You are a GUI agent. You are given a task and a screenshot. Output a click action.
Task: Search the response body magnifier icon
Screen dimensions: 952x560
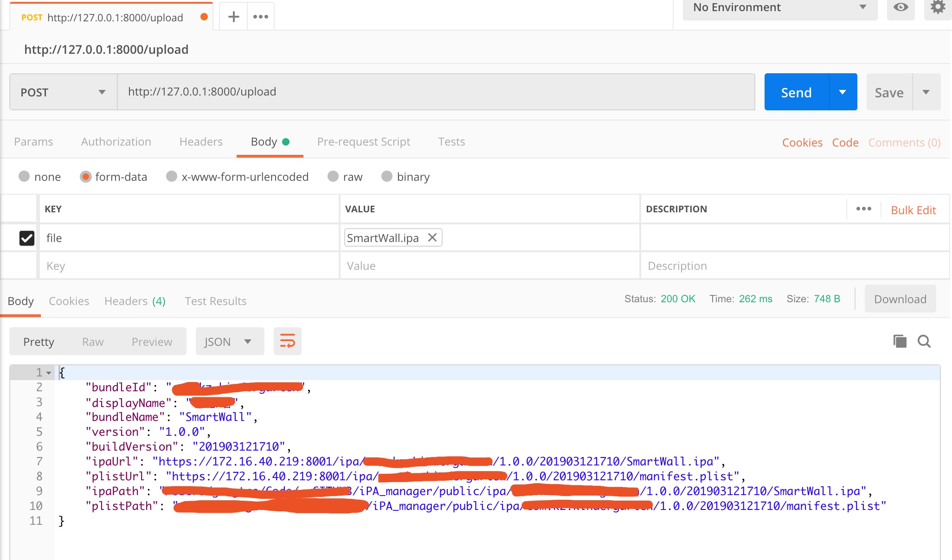click(x=924, y=342)
